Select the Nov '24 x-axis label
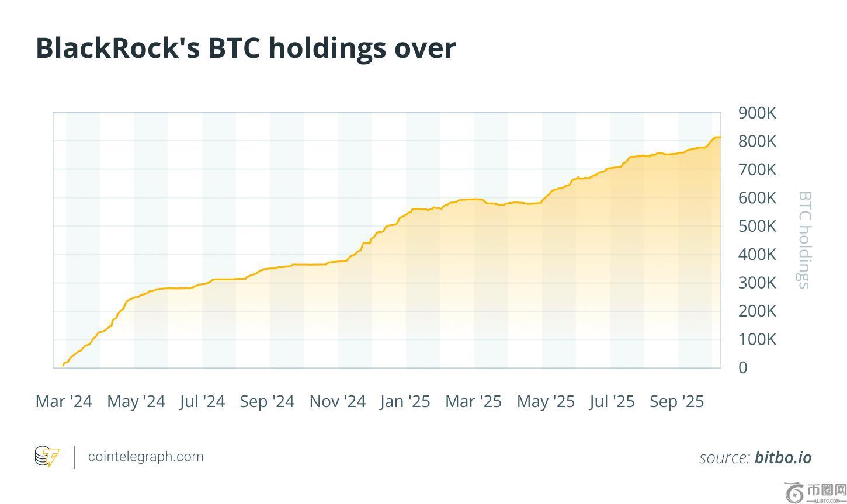Viewport: 847px width, 504px height. pos(338,402)
